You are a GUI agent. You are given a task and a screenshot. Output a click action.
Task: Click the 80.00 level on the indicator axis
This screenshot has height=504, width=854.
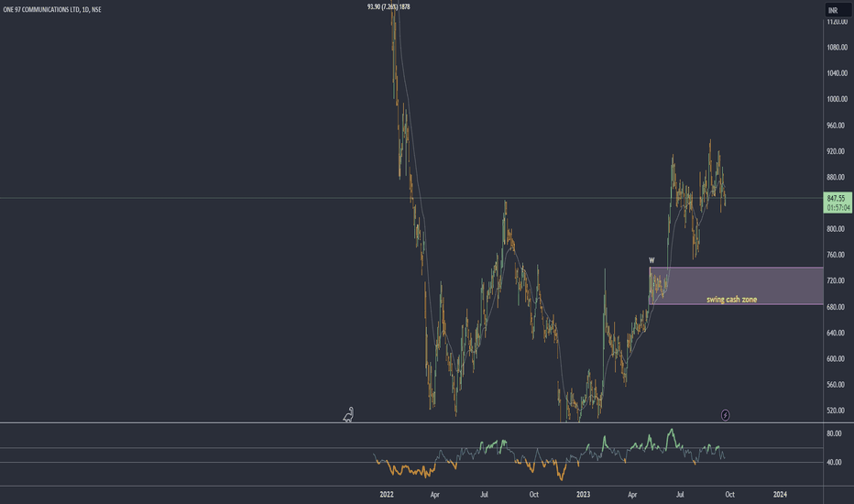coord(834,433)
